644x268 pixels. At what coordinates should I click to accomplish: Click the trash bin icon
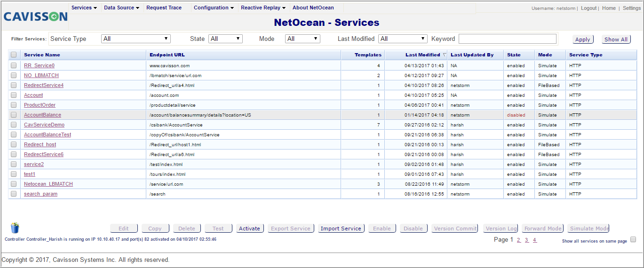click(x=15, y=228)
